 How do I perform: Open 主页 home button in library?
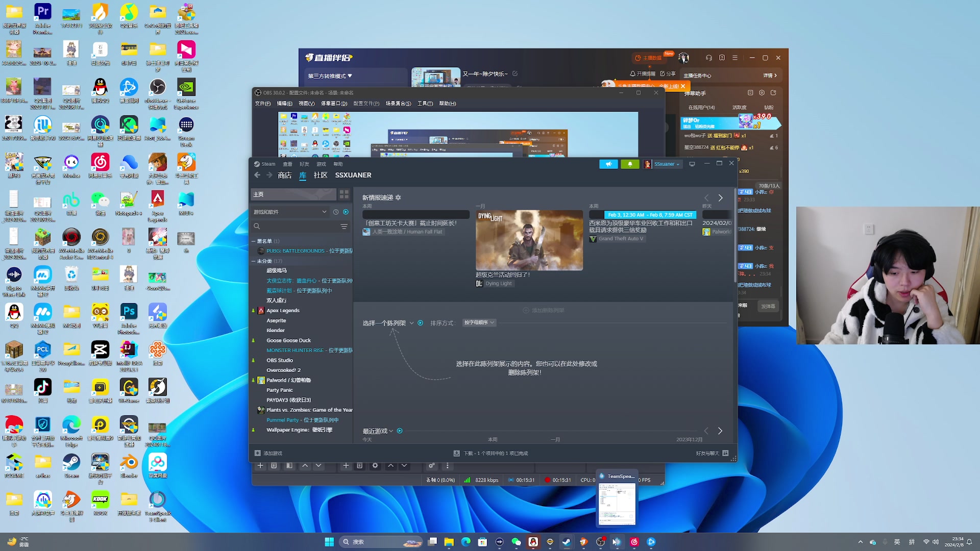point(293,194)
